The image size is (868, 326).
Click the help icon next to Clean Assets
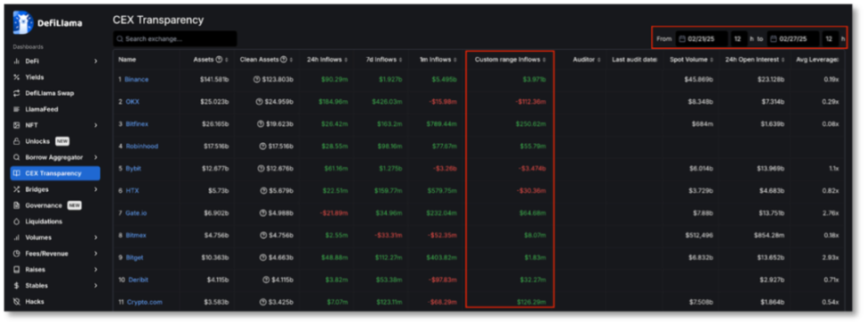coord(283,59)
